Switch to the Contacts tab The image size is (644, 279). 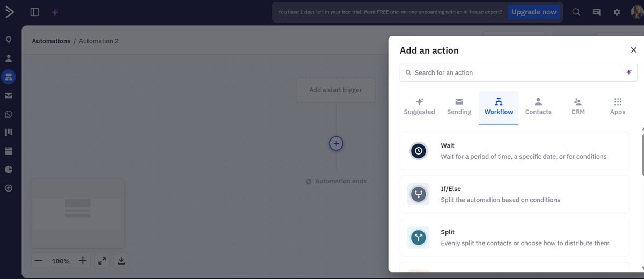[538, 107]
